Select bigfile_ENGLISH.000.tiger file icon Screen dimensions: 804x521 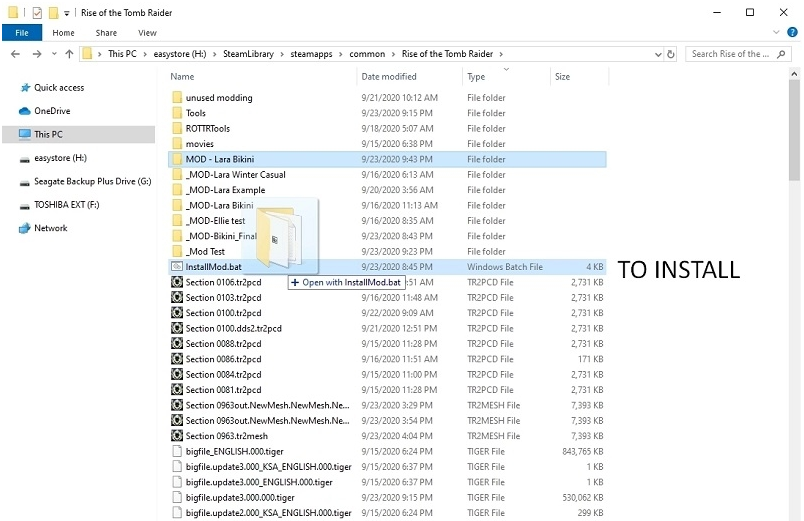pos(177,451)
